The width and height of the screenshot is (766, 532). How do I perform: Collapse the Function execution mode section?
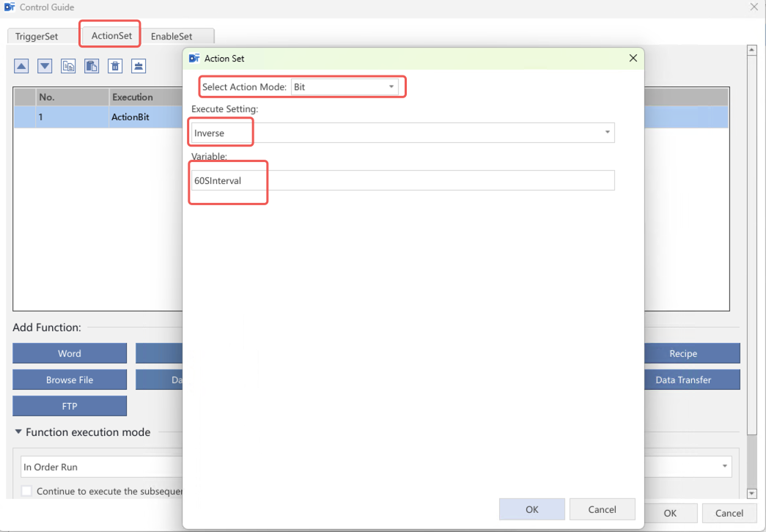coord(18,432)
